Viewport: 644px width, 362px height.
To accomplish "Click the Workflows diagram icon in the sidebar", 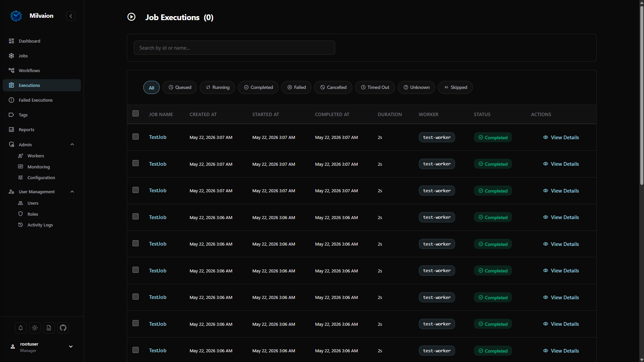I will coord(11,70).
